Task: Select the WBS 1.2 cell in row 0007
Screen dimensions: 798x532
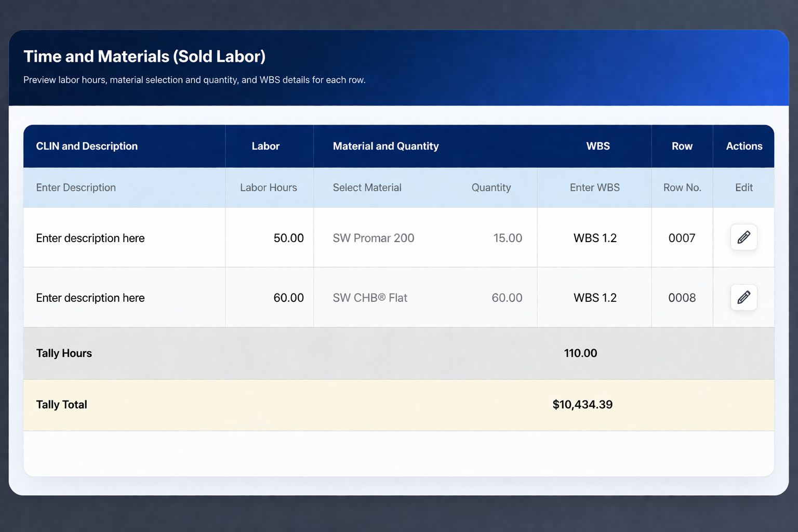Action: click(x=594, y=237)
